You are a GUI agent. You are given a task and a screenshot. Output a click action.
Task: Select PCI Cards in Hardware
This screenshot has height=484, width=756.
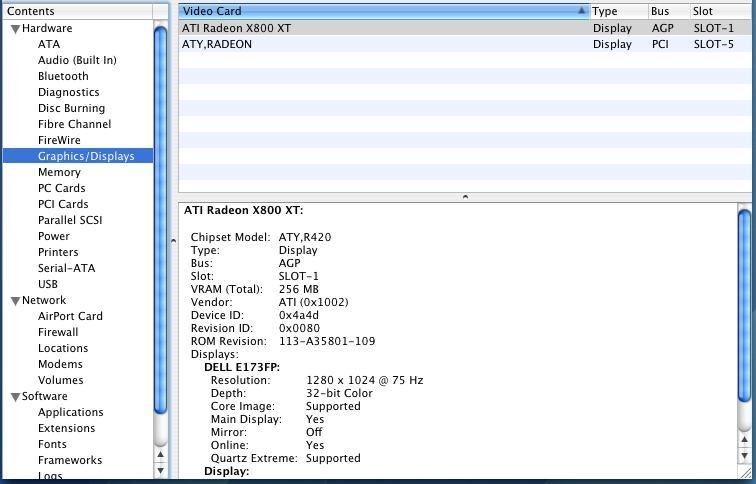click(63, 204)
